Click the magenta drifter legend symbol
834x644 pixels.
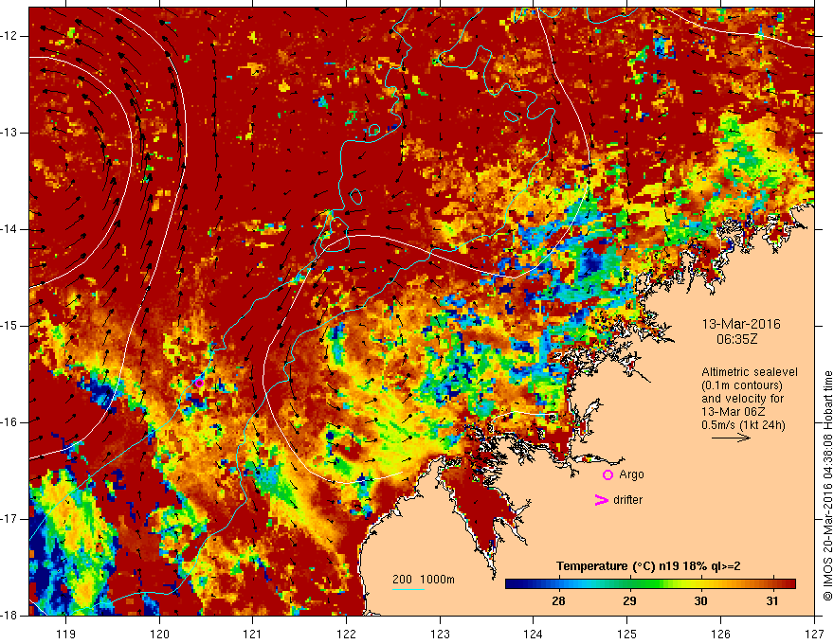tap(601, 500)
